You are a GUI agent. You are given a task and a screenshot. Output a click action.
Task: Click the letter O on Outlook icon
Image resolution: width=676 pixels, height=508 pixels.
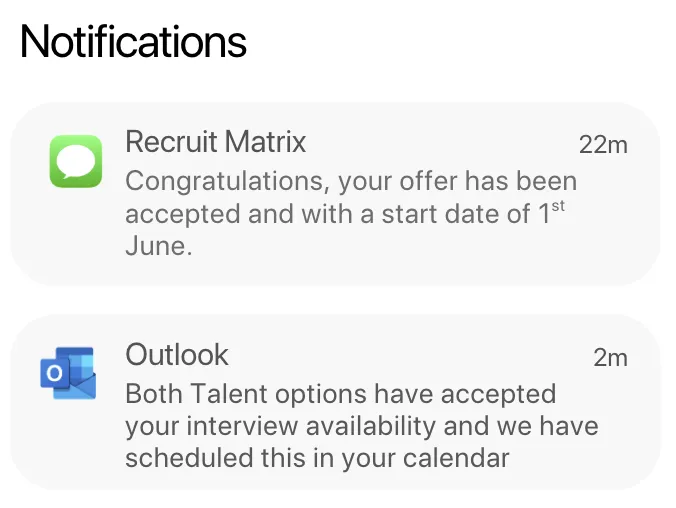[x=54, y=374]
